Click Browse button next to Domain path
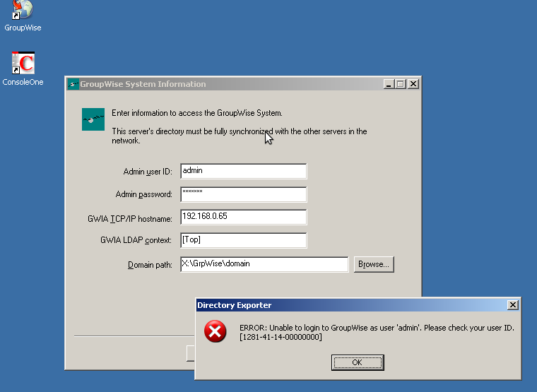This screenshot has height=392, width=537. [374, 264]
